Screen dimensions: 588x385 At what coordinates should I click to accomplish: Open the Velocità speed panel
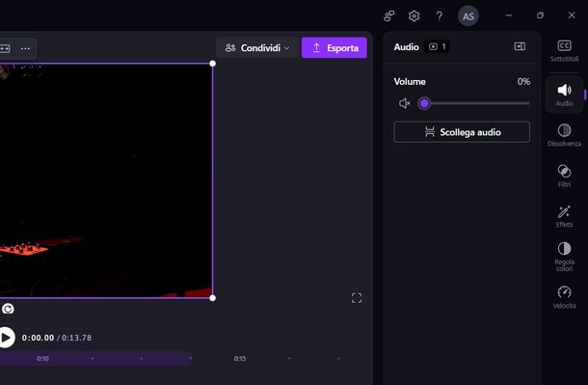click(564, 297)
